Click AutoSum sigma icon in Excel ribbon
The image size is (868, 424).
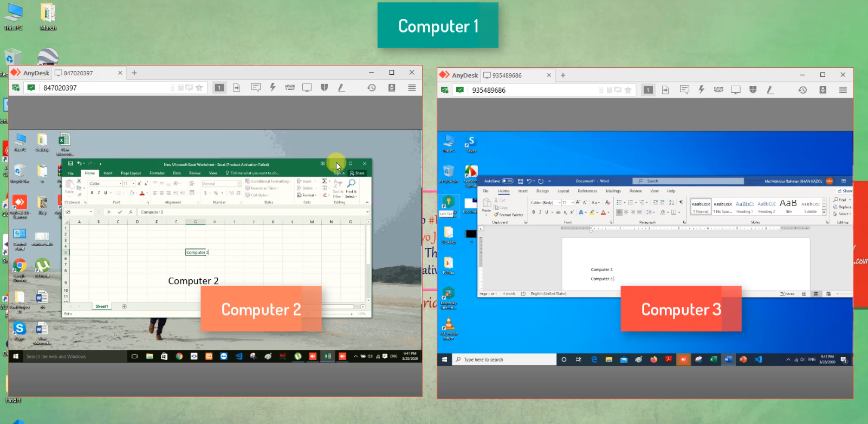tap(324, 181)
